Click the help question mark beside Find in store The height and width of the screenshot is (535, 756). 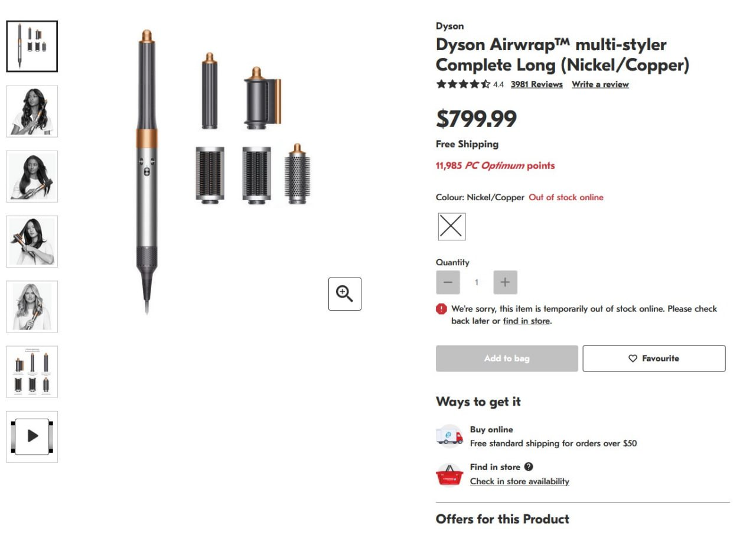point(529,467)
